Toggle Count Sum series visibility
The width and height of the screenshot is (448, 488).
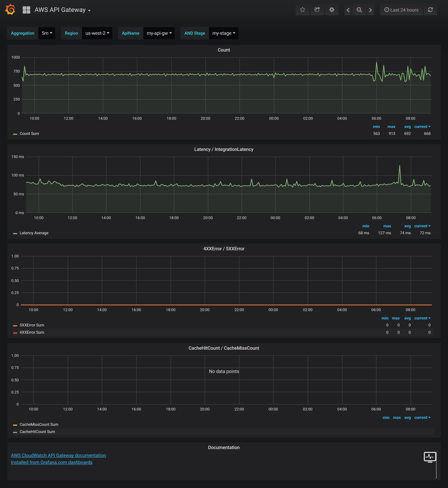tap(29, 134)
